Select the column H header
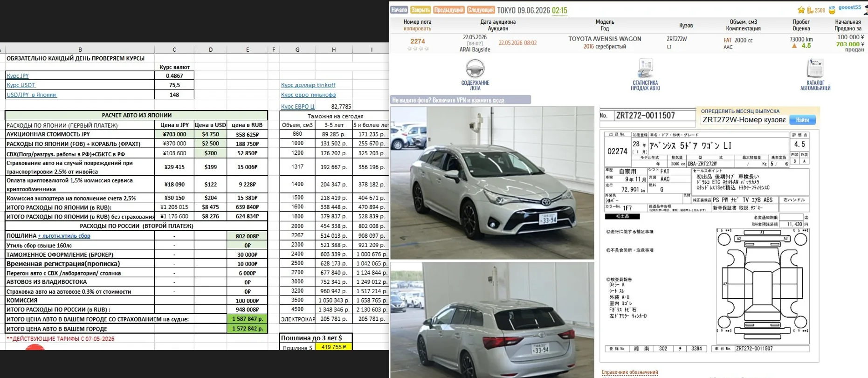The height and width of the screenshot is (378, 868). tap(334, 49)
